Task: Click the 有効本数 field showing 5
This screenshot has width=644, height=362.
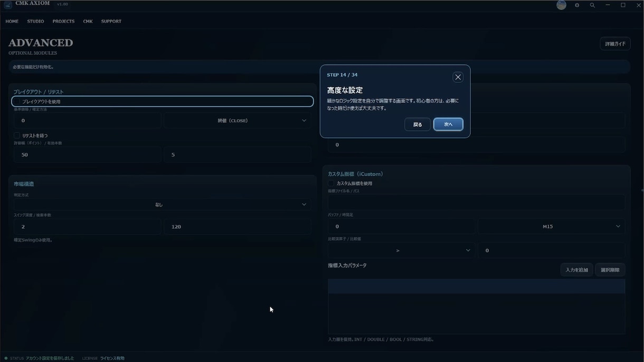Action: pos(237,155)
